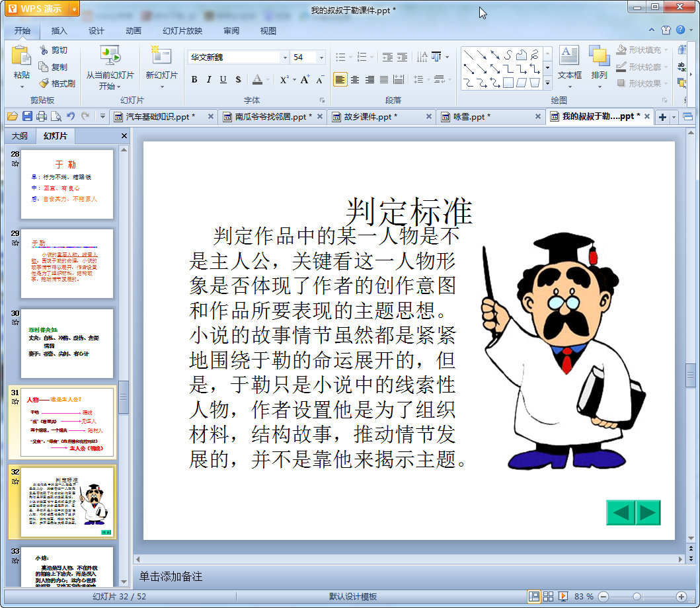The height and width of the screenshot is (608, 700).
Task: Insert a Text Box (文本框)
Action: (x=569, y=62)
